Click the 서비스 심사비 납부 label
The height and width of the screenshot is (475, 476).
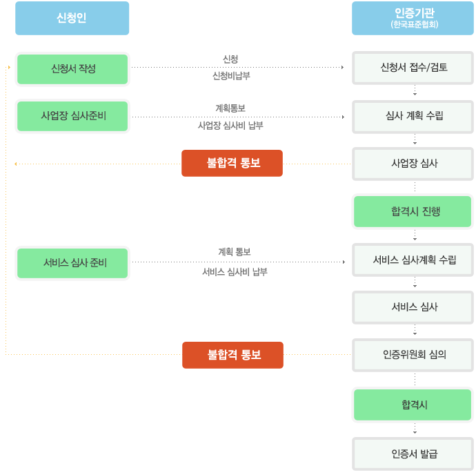click(235, 272)
